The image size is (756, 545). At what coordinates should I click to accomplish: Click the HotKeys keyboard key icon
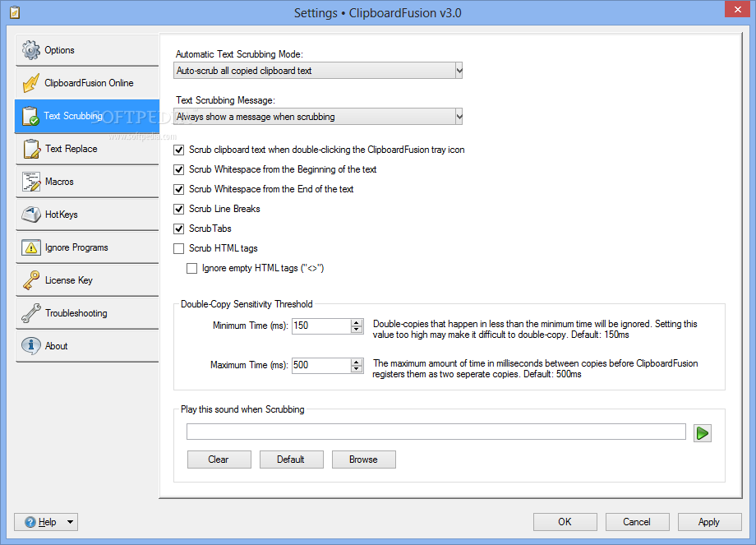coord(31,215)
